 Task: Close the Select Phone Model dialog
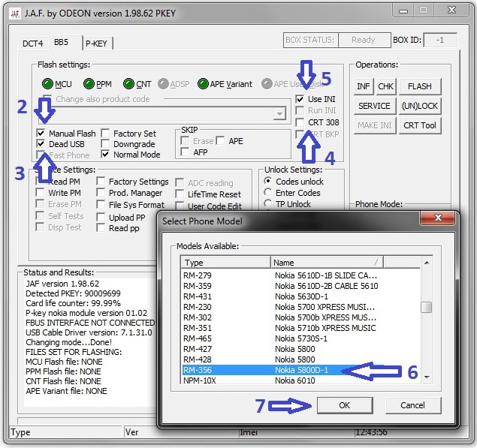[x=437, y=218]
